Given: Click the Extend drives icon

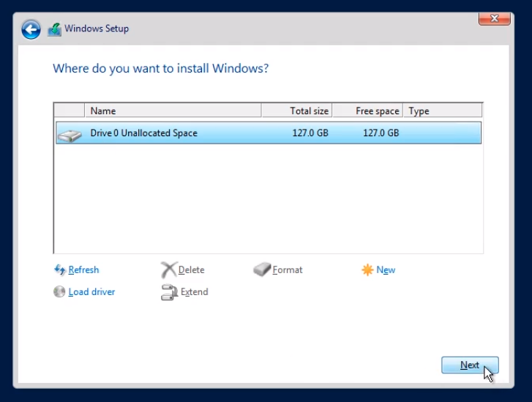Looking at the screenshot, I should (x=169, y=292).
